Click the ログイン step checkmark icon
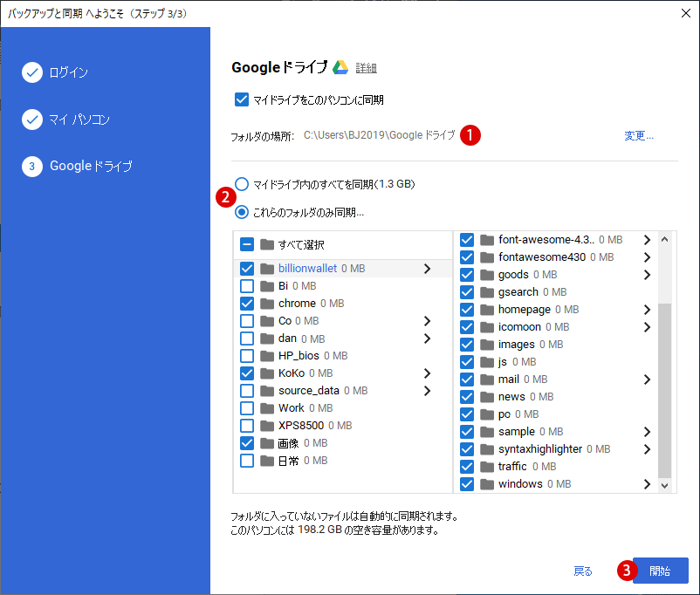 32,72
